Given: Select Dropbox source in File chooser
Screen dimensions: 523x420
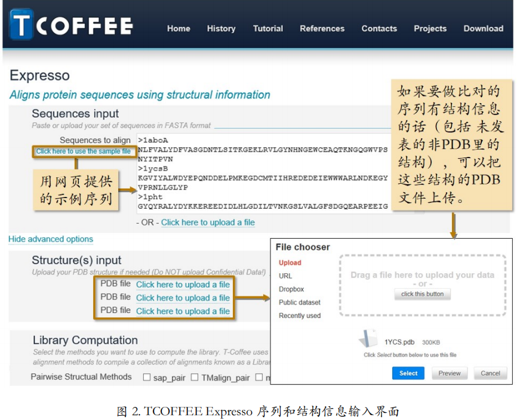Looking at the screenshot, I should (291, 289).
